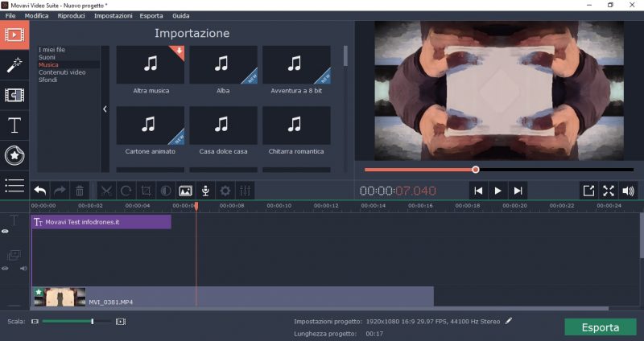Zoom out timeline scale icon

click(x=35, y=322)
